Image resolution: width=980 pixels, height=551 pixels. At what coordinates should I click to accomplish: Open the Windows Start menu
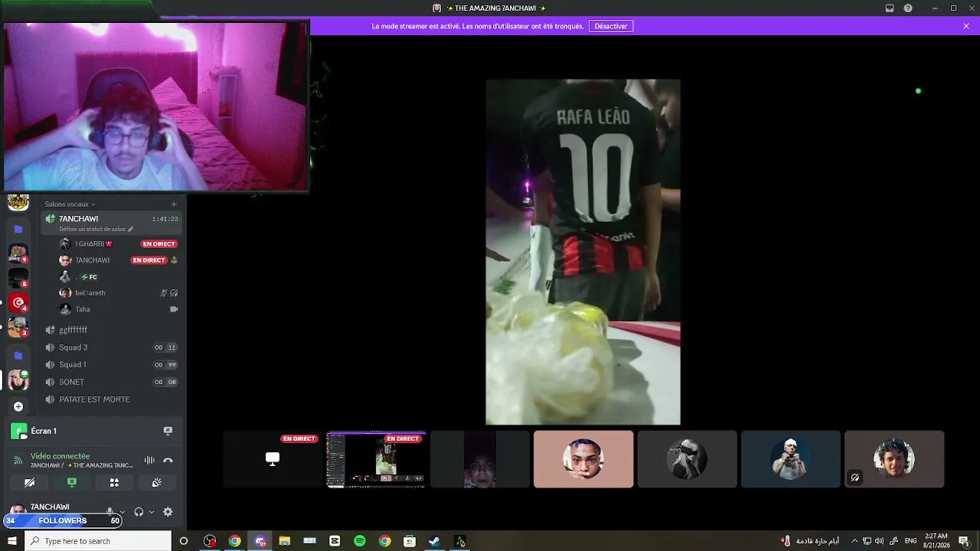click(11, 541)
